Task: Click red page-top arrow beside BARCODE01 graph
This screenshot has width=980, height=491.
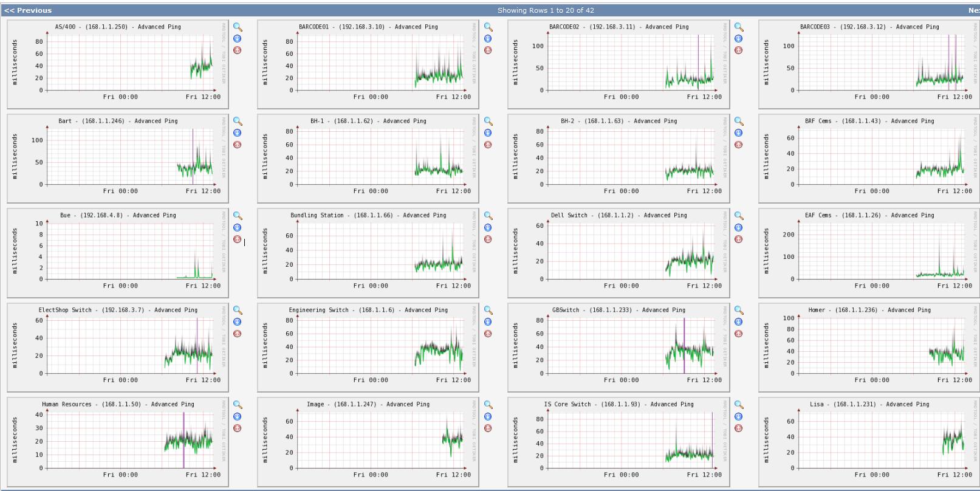Action: pos(488,50)
